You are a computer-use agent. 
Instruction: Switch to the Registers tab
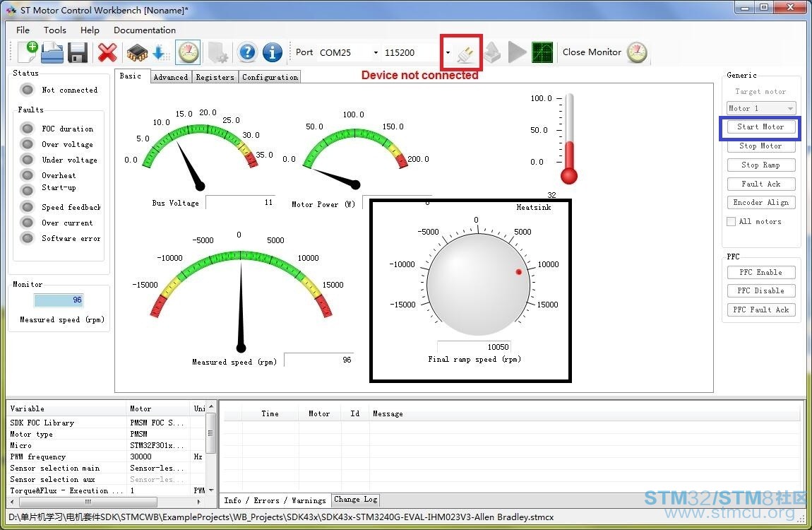point(215,77)
